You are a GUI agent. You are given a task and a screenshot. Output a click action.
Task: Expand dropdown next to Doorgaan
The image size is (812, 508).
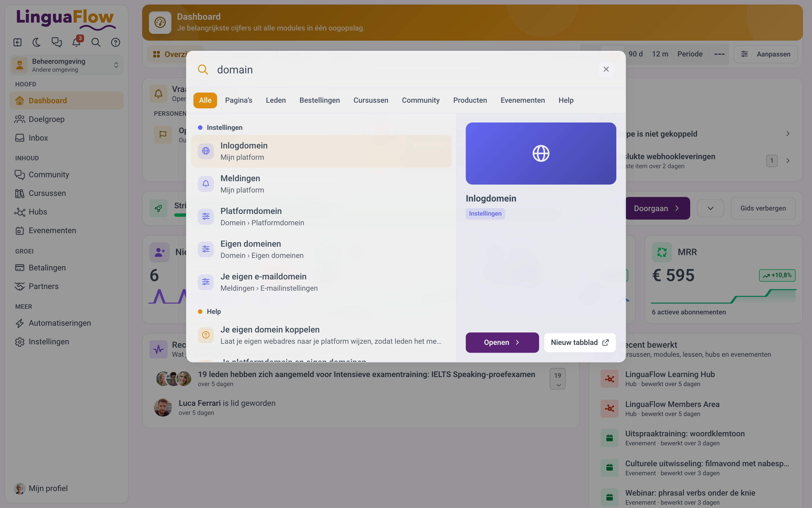point(710,208)
